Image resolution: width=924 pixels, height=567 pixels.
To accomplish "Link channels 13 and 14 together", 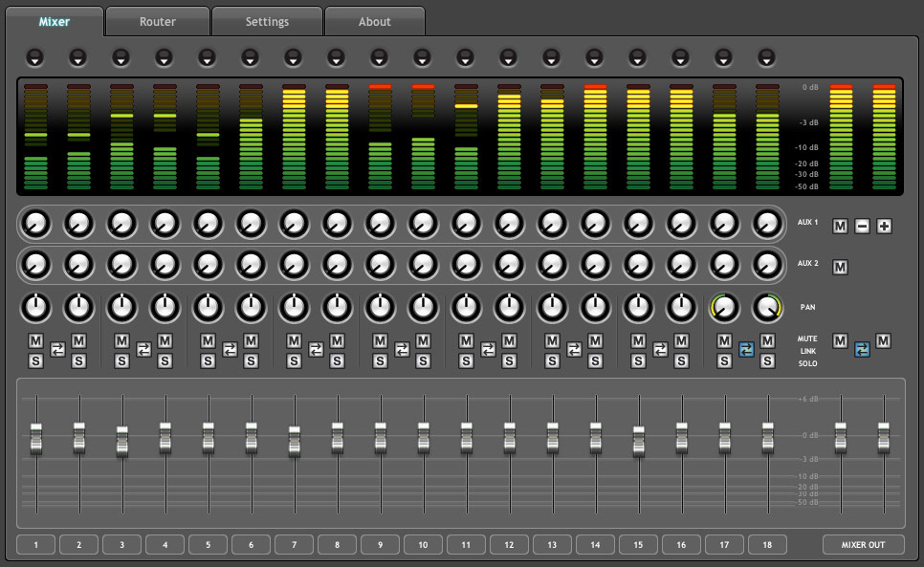I will point(574,350).
